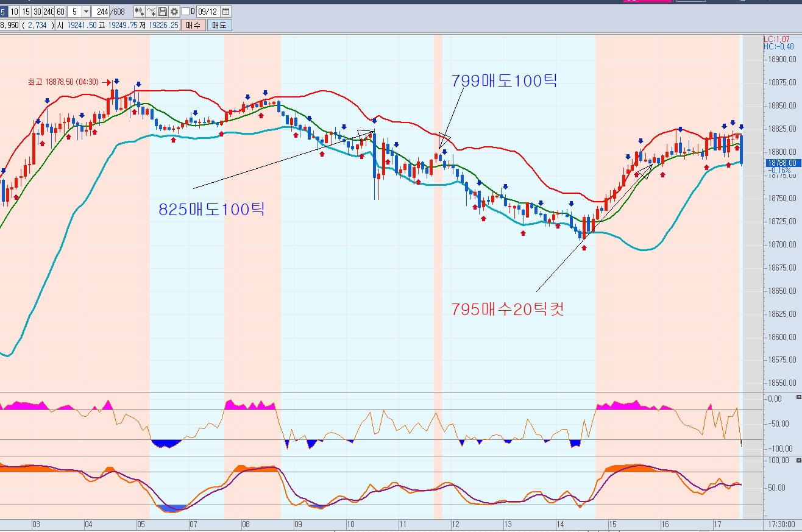The width and height of the screenshot is (802, 532).
Task: Click the open price value 19241.50
Action: (82, 25)
